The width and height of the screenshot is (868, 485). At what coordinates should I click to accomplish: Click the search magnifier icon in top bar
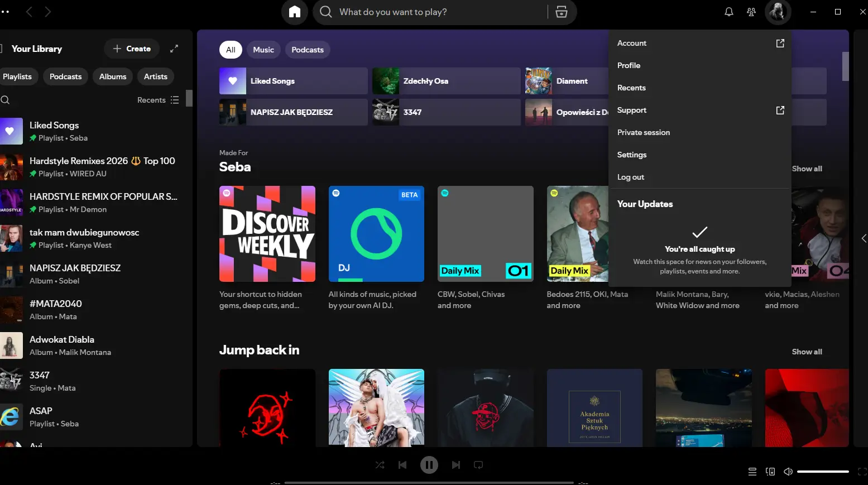(326, 12)
